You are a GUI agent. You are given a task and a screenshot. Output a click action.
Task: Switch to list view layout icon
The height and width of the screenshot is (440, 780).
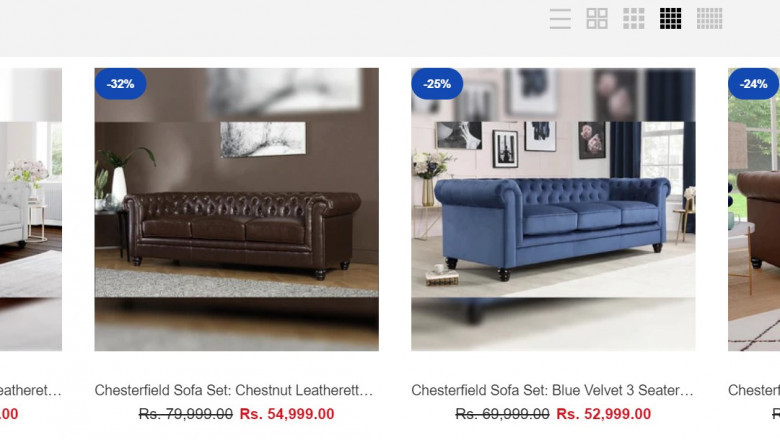[560, 19]
